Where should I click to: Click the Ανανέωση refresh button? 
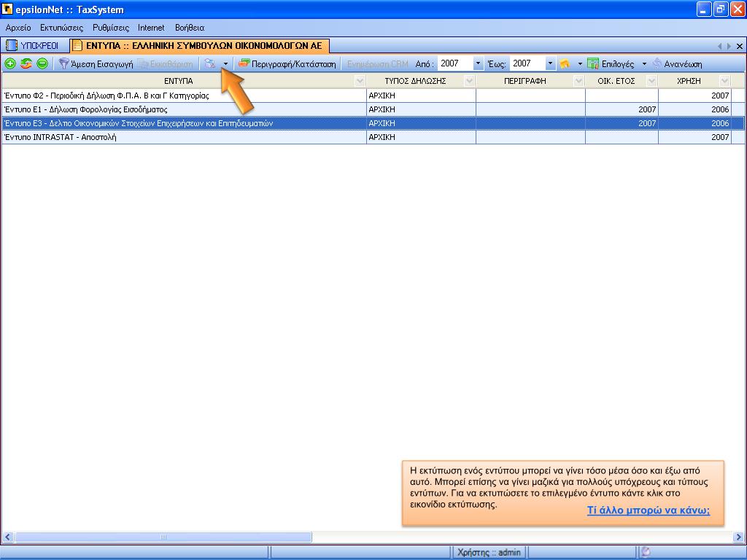coord(677,63)
